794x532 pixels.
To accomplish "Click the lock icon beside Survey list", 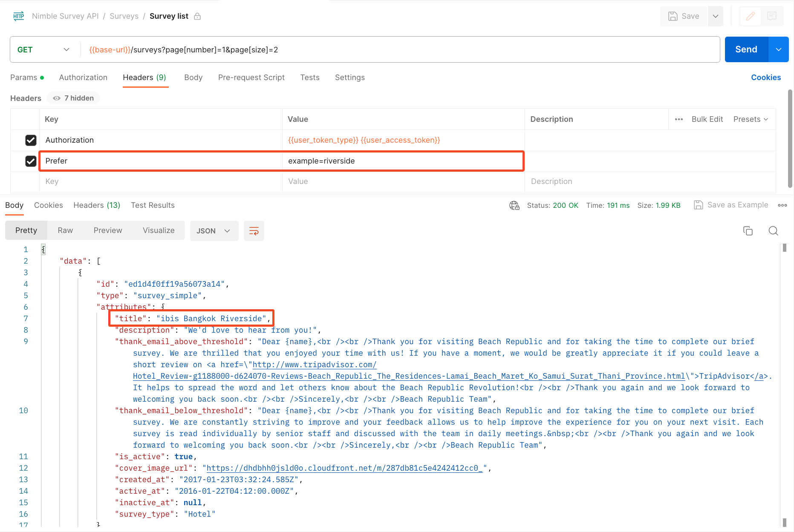I will click(x=197, y=16).
